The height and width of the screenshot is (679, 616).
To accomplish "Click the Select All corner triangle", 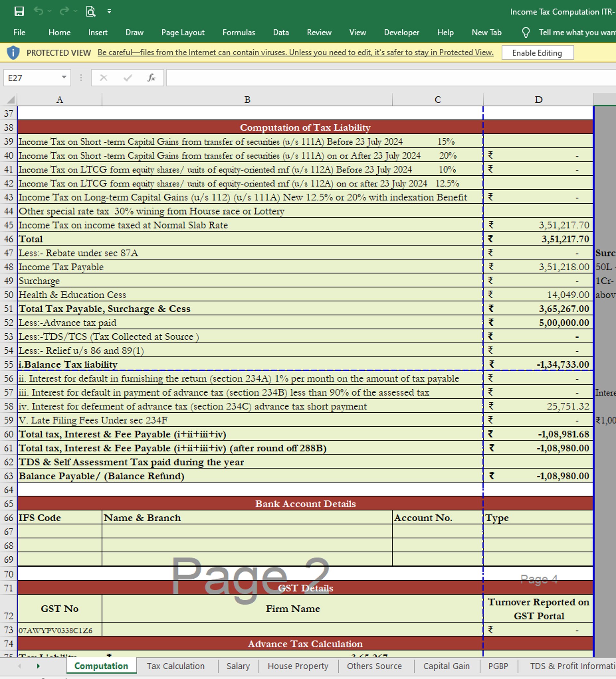I will (x=11, y=100).
